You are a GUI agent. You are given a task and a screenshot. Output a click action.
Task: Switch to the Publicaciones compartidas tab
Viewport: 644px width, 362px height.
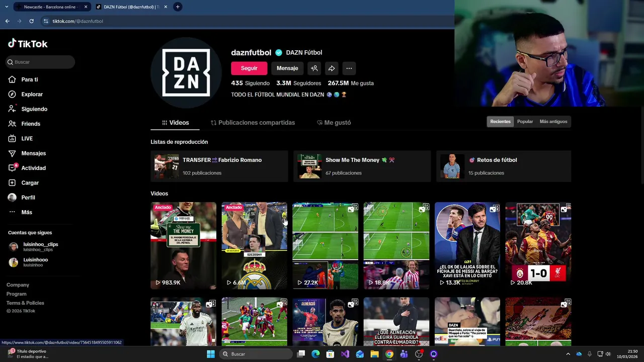253,123
